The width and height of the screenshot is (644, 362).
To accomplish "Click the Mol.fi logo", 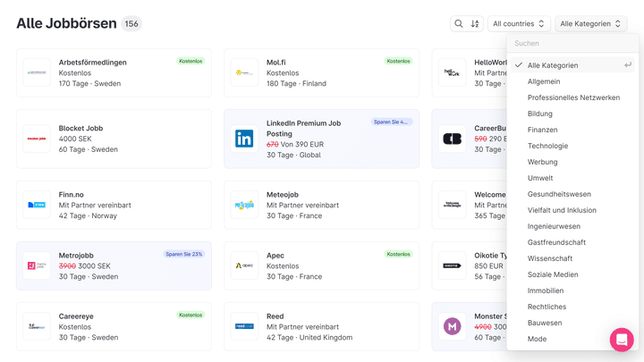I will [x=244, y=72].
